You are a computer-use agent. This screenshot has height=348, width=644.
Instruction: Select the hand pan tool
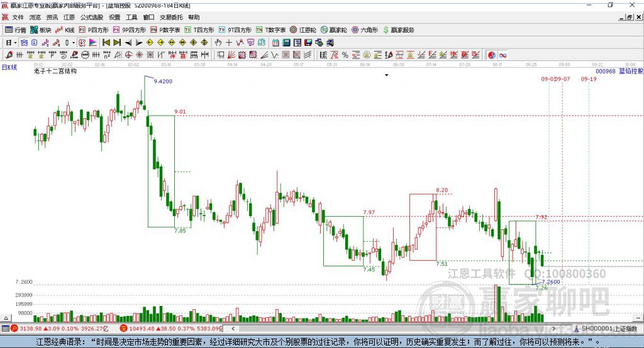point(218,43)
